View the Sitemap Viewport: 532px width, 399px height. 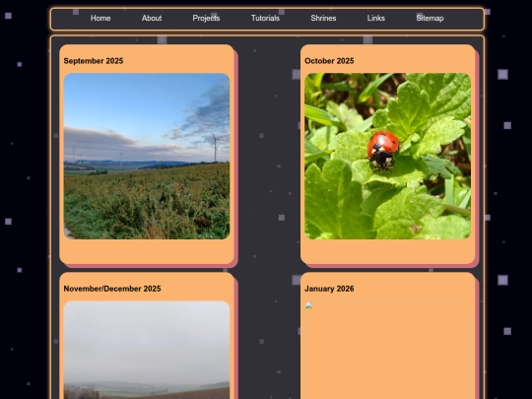pos(430,19)
